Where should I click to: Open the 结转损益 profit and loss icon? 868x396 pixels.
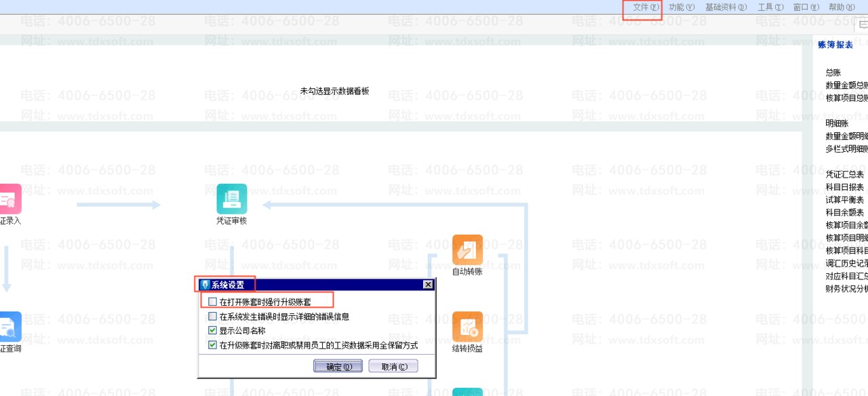click(x=467, y=327)
